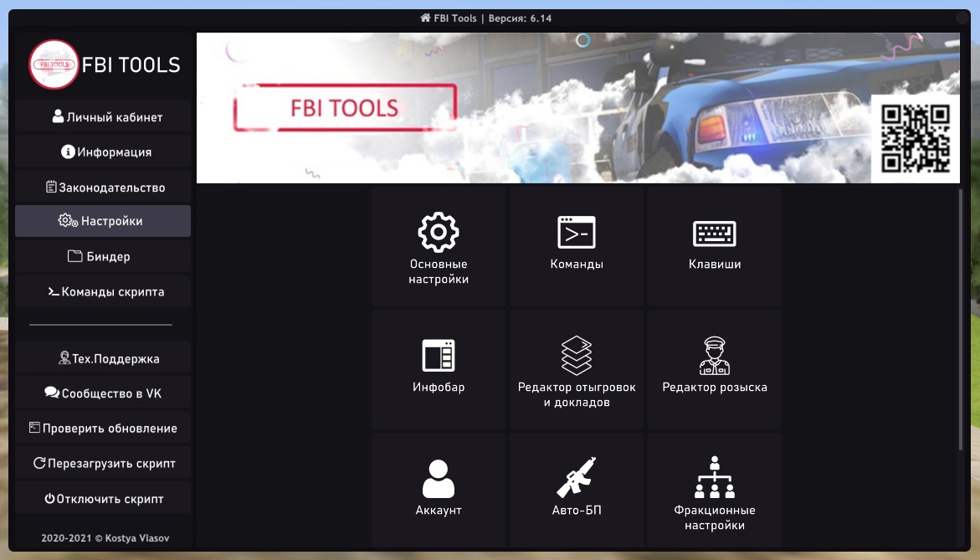Open the Фракционные настройки hierarchy icon
Screen dimensions: 980x560
715,477
